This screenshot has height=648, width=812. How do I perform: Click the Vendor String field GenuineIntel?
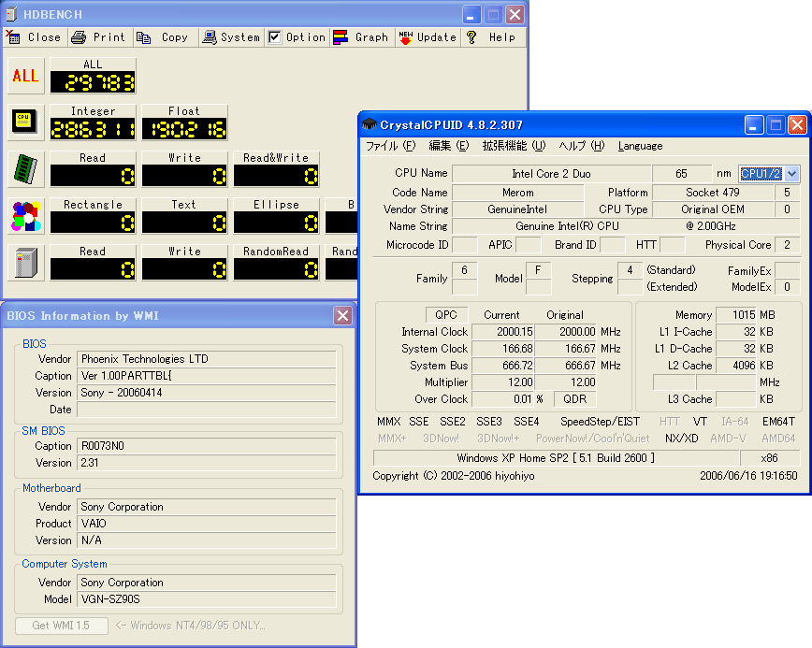518,209
